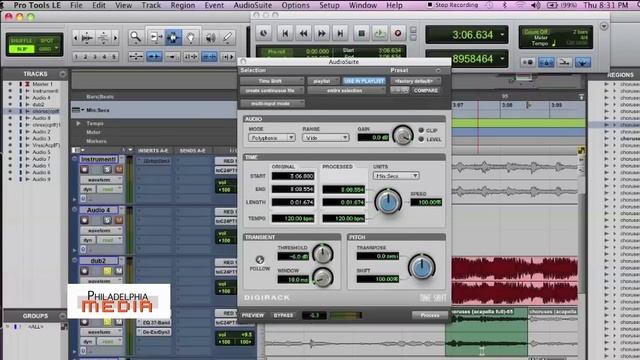Adjust the Transient Threshold knob
The image size is (640, 360).
322,254
